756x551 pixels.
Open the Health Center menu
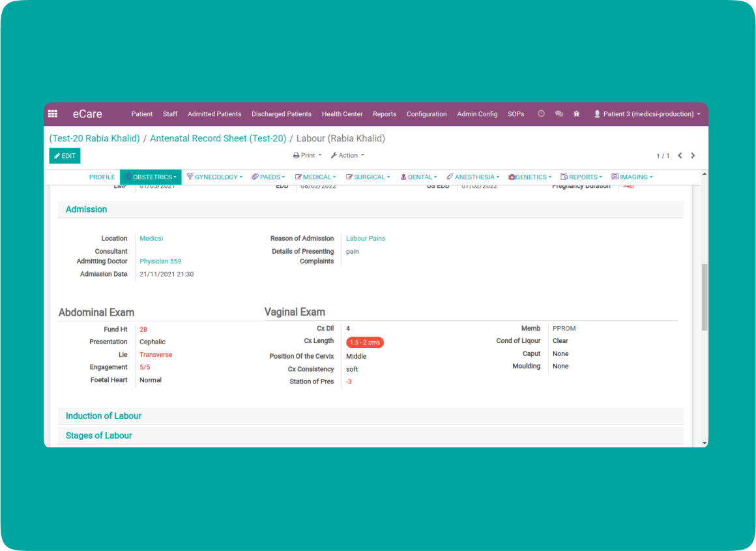[x=342, y=114]
